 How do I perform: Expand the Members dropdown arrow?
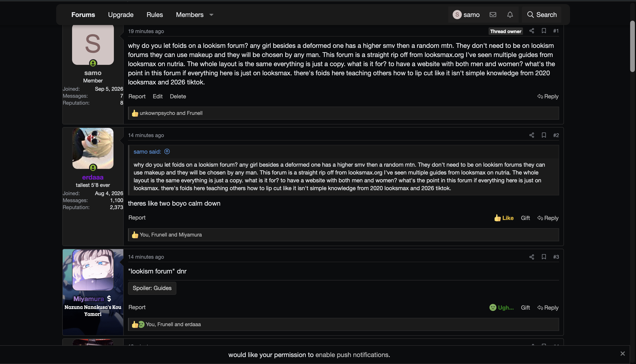(x=211, y=15)
